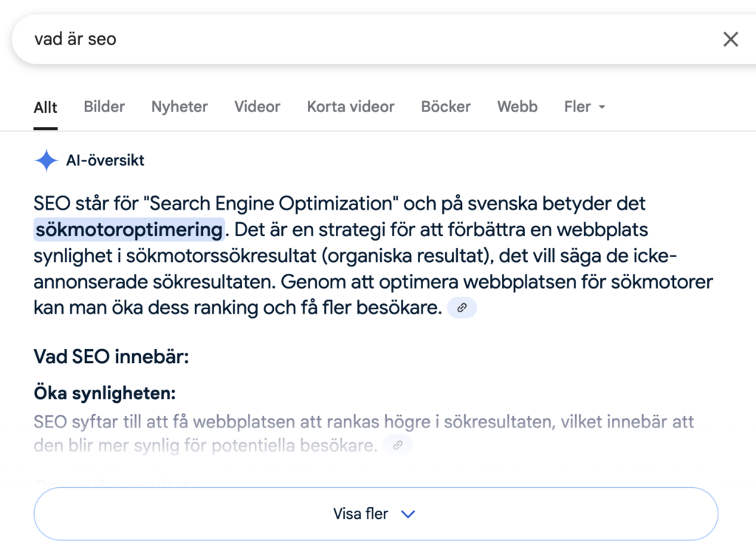Screen dimensions: 756x555
Task: Open the Korta videor tab
Action: coord(351,106)
